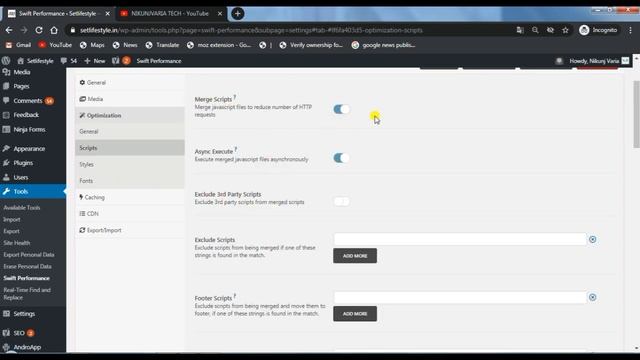Open Erase Personal Data link
640x360 pixels.
pos(27,267)
